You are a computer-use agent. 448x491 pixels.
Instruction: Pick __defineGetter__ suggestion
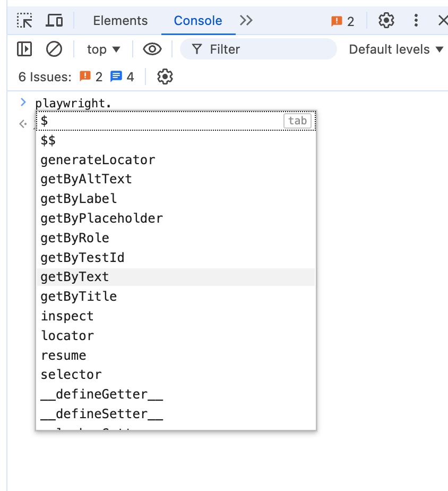coord(176,394)
